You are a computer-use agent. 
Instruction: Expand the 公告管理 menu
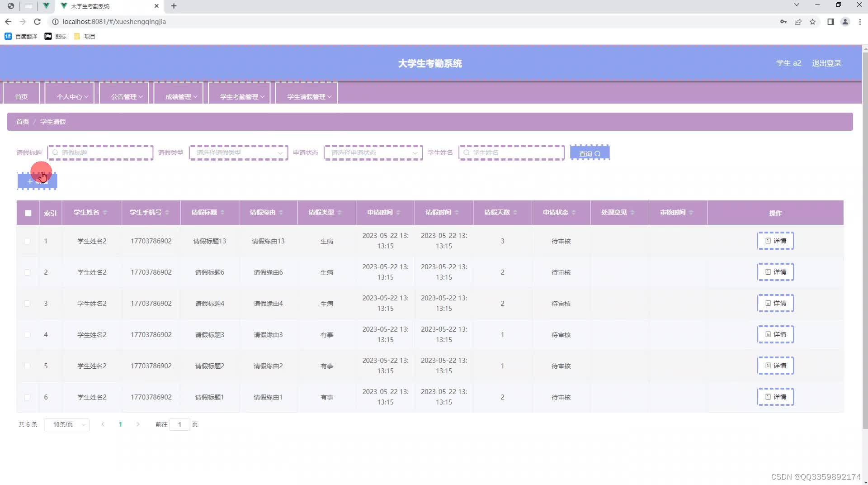[x=124, y=94]
